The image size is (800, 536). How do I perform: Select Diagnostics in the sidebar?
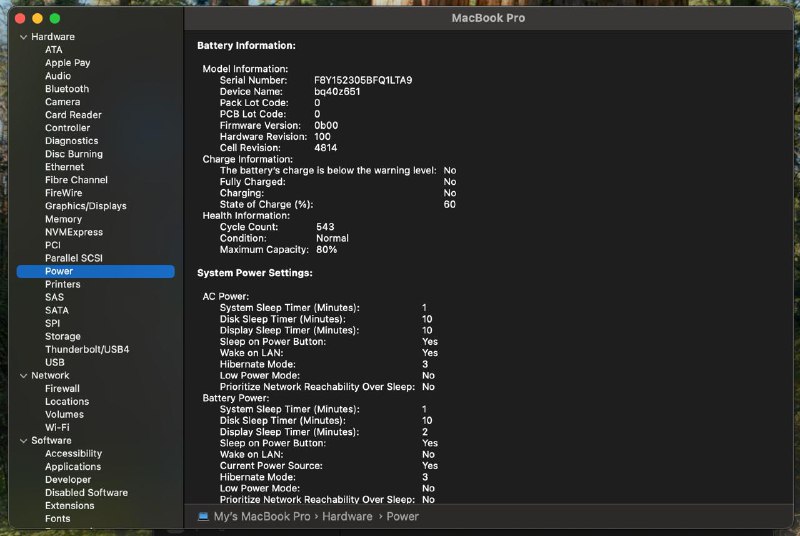click(71, 141)
